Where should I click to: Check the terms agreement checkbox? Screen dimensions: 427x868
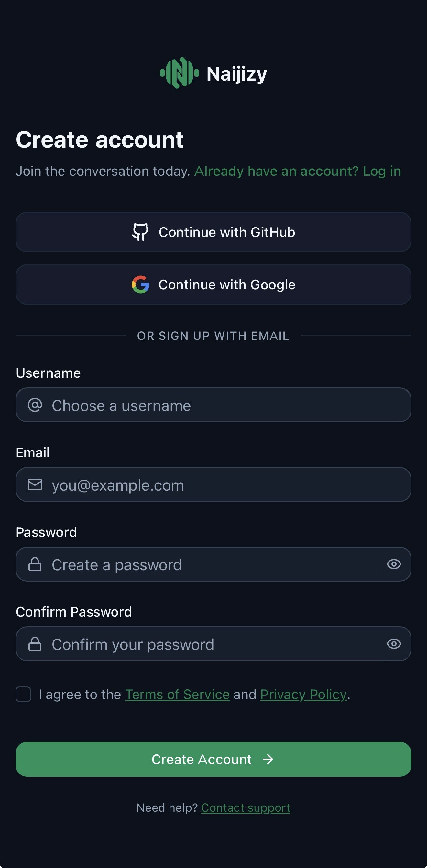tap(24, 695)
